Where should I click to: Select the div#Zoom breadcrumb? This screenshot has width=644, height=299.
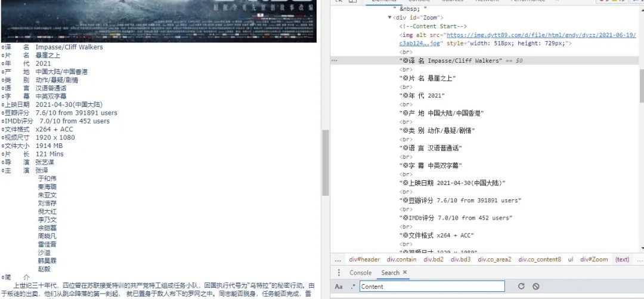(594, 260)
